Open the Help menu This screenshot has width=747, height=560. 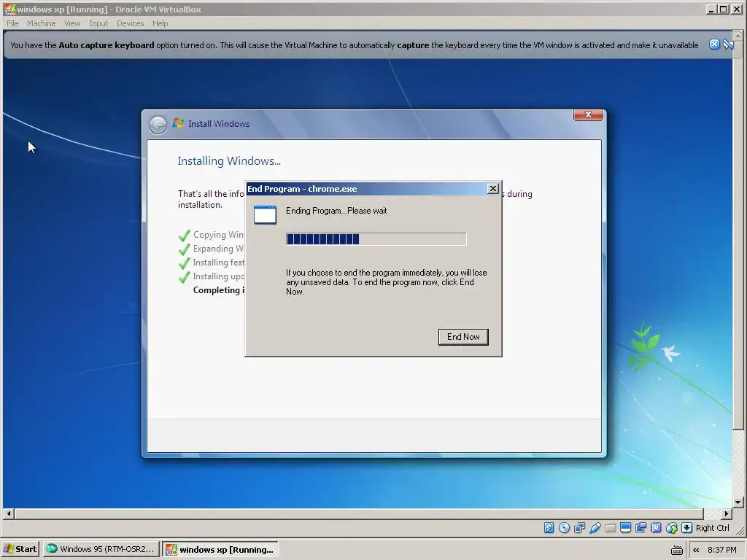(160, 23)
